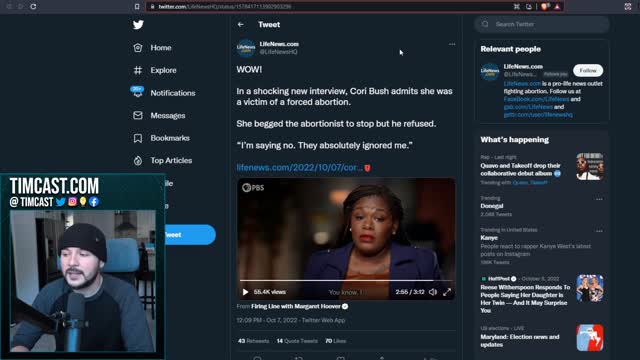The width and height of the screenshot is (640, 360).
Task: Click the video progress bar
Action: 346,280
